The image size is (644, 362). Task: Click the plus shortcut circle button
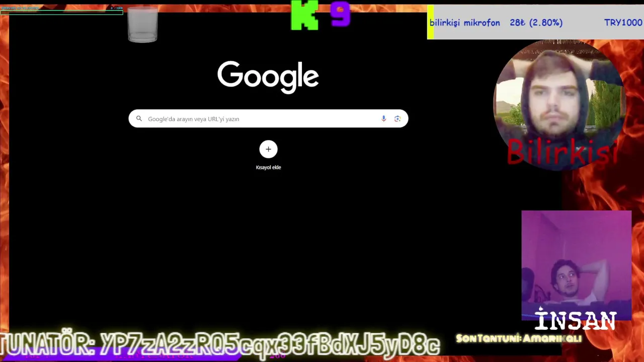(268, 149)
